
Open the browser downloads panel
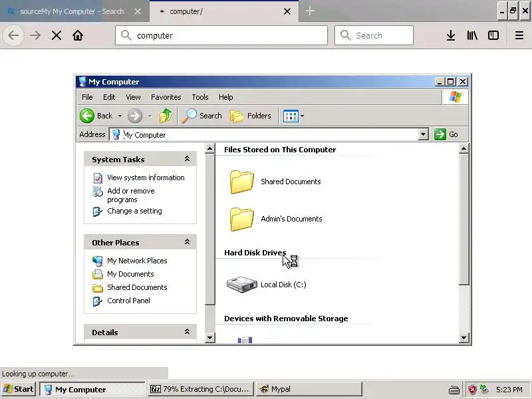click(451, 35)
